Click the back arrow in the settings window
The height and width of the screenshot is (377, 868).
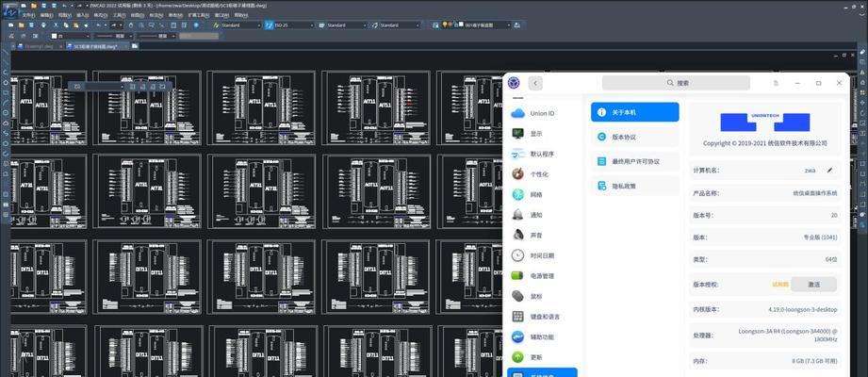click(535, 83)
